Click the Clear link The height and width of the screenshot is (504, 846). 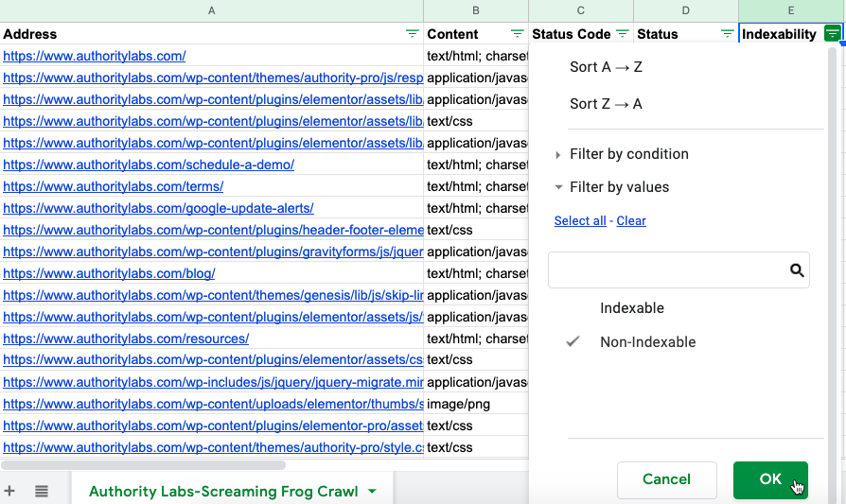click(x=631, y=221)
